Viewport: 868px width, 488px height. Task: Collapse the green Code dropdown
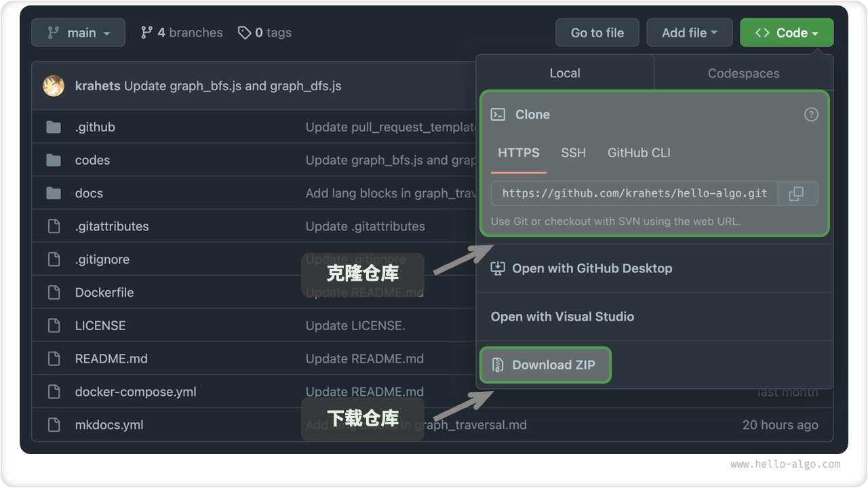(787, 32)
